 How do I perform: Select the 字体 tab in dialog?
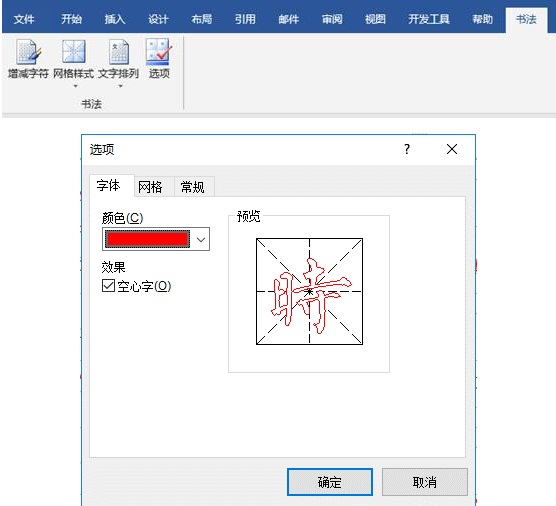[109, 185]
